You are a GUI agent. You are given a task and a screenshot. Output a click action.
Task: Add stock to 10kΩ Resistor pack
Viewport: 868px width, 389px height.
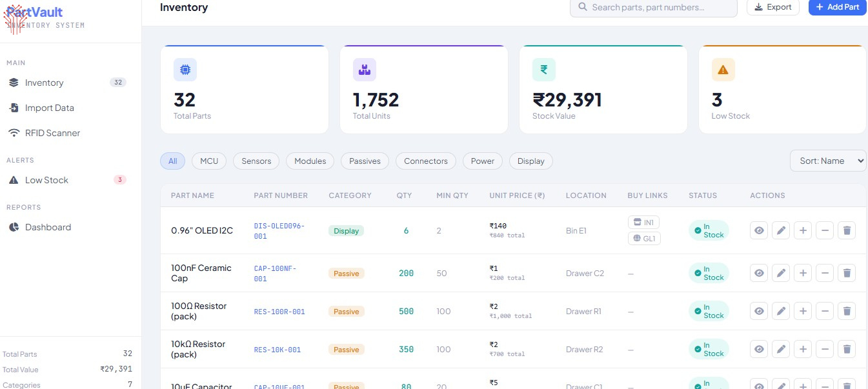tap(803, 349)
